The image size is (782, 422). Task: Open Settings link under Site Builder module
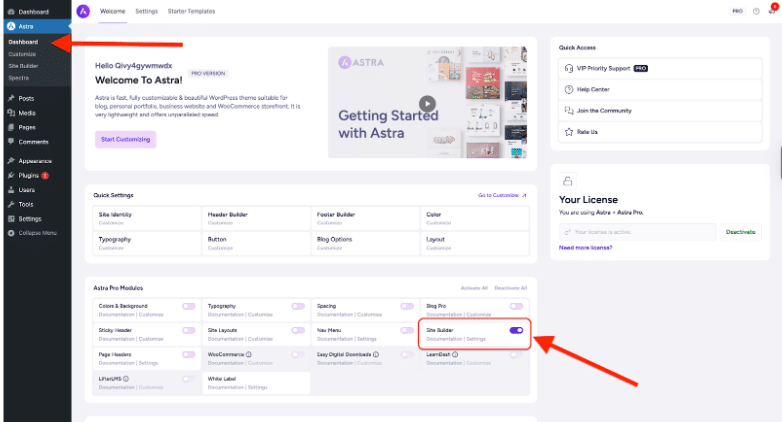(476, 339)
